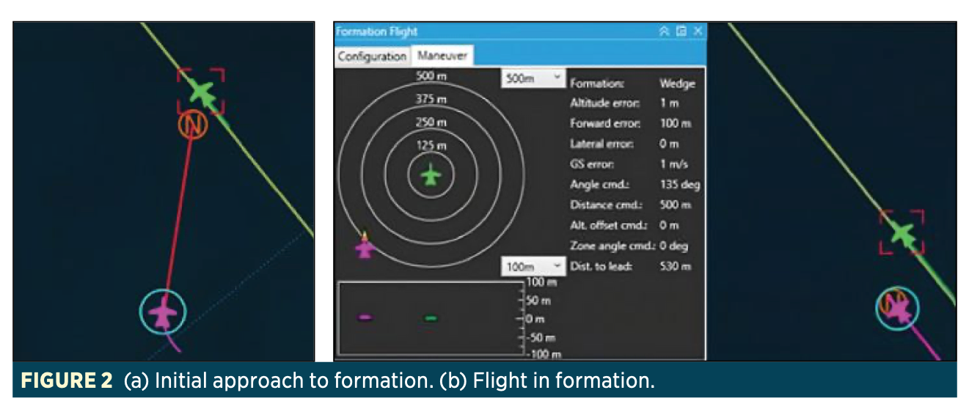Select green aircraft at radar display center

[431, 176]
